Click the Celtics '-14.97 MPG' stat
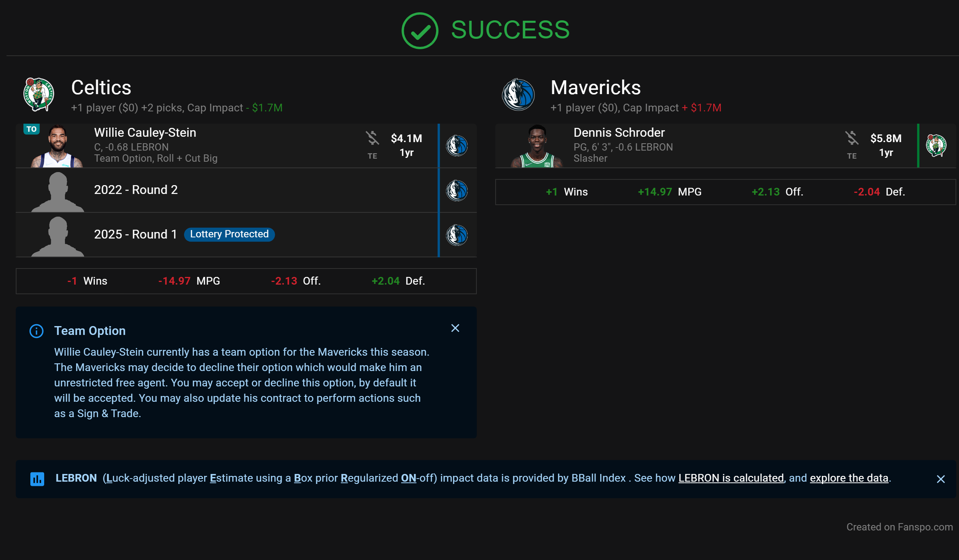 point(189,281)
